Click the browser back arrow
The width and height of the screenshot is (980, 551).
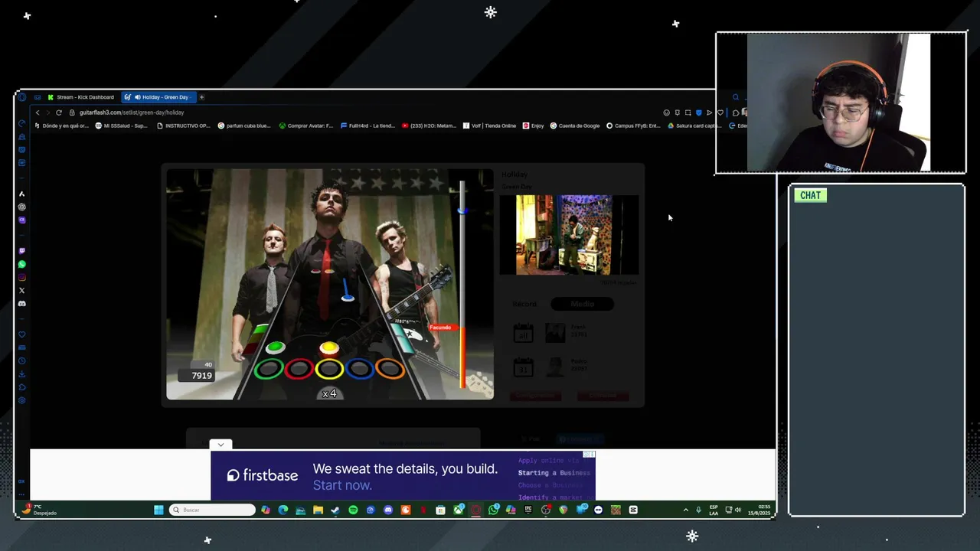tap(38, 112)
